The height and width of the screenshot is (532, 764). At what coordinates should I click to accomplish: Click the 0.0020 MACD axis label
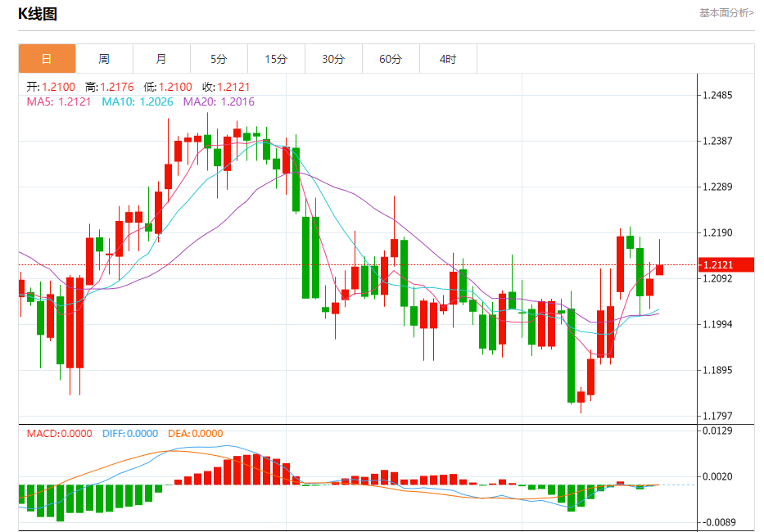pyautogui.click(x=717, y=476)
